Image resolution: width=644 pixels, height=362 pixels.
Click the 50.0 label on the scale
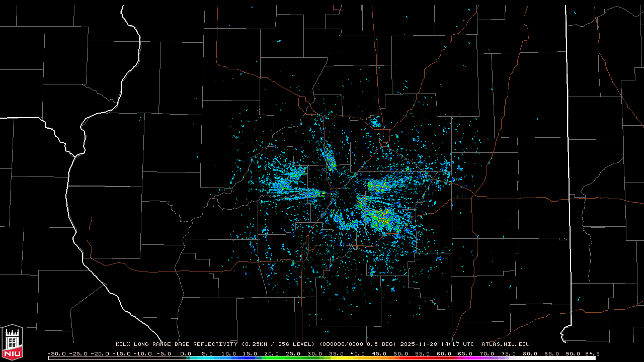[401, 353]
